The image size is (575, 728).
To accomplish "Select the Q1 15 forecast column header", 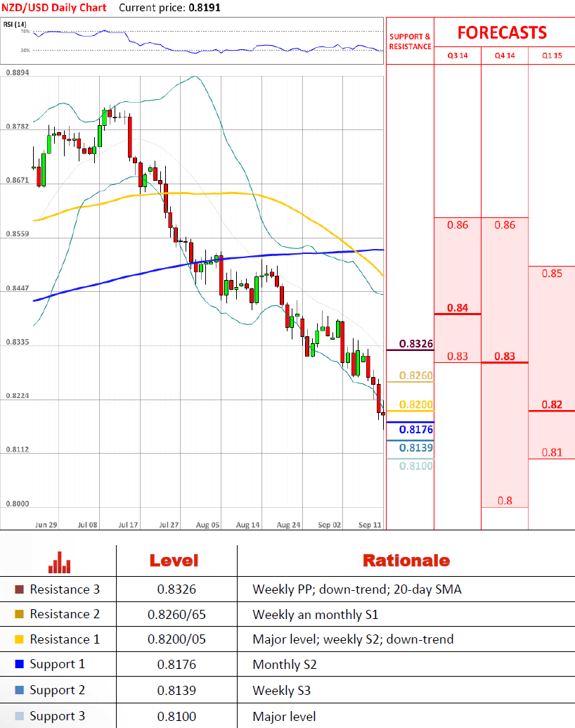I will coord(552,56).
